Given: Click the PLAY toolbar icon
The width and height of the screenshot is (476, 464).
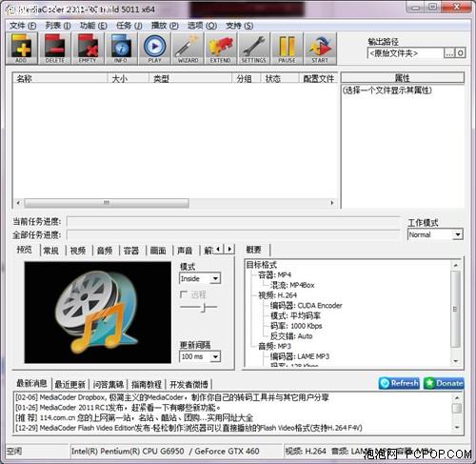Looking at the screenshot, I should pyautogui.click(x=154, y=49).
